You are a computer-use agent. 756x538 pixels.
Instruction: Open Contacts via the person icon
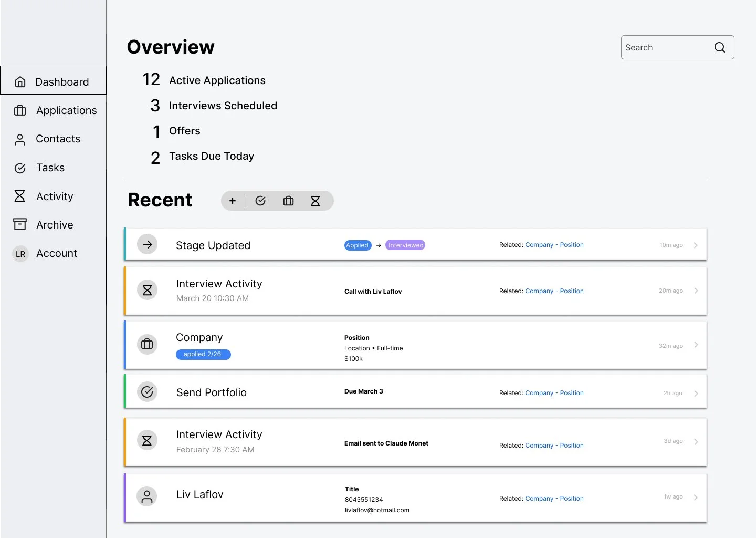[20, 139]
